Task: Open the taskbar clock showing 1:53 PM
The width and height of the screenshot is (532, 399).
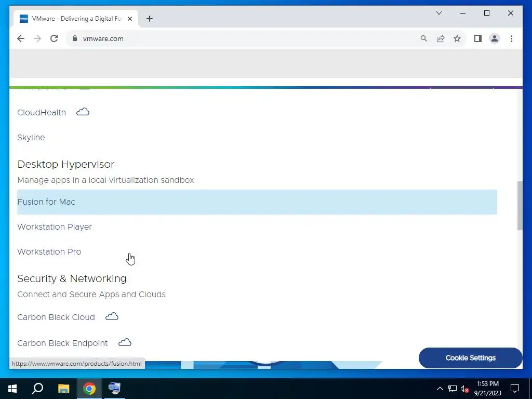Action: [x=487, y=389]
